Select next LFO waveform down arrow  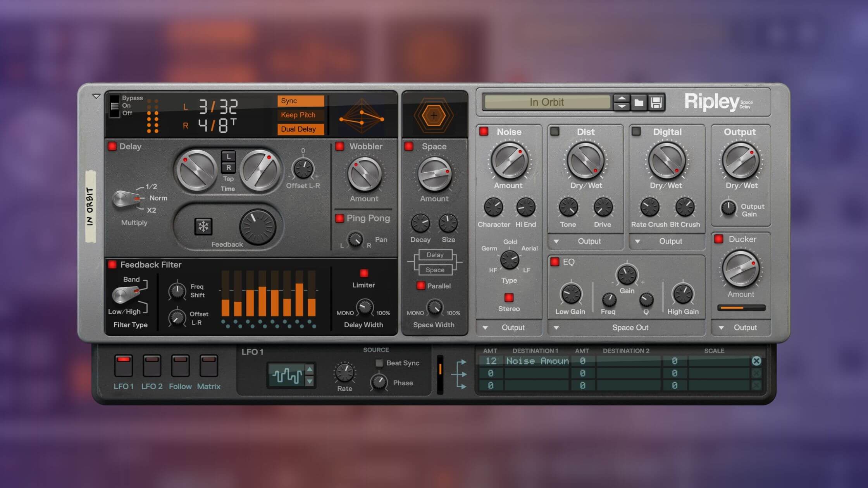(310, 381)
